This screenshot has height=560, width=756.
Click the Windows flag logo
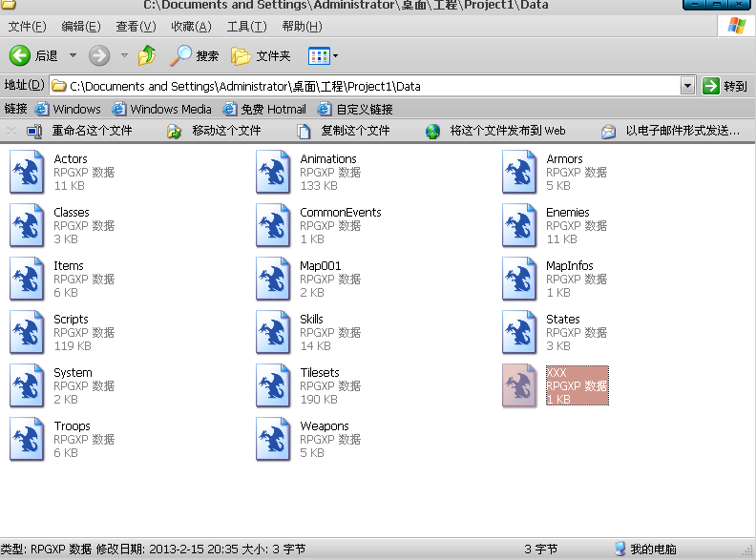(x=736, y=25)
